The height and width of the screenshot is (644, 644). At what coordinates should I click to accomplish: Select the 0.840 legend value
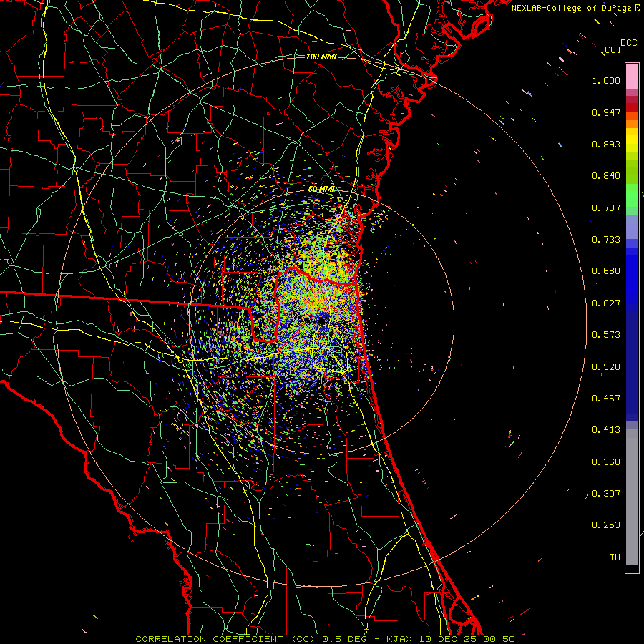[x=606, y=176]
